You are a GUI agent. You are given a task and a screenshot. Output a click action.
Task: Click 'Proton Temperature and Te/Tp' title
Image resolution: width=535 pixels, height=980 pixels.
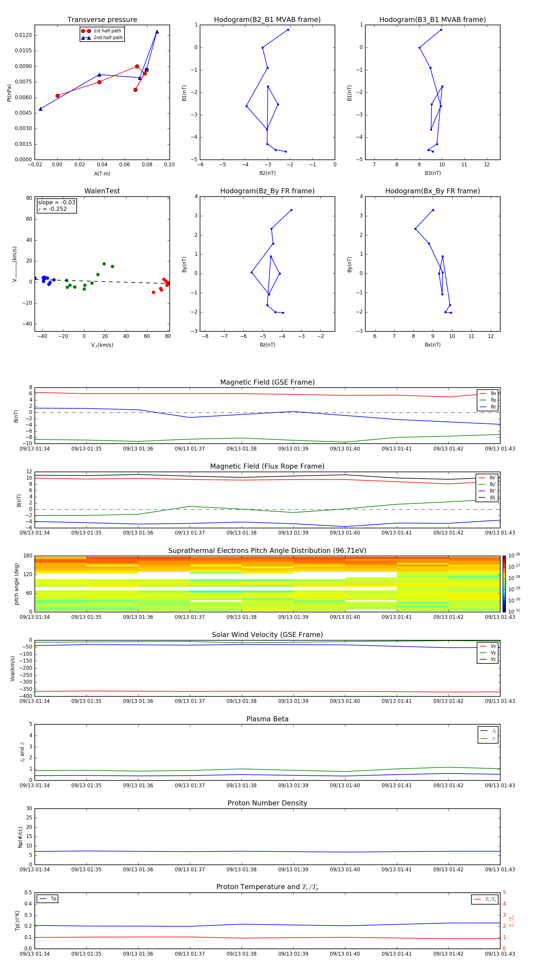coord(267,887)
